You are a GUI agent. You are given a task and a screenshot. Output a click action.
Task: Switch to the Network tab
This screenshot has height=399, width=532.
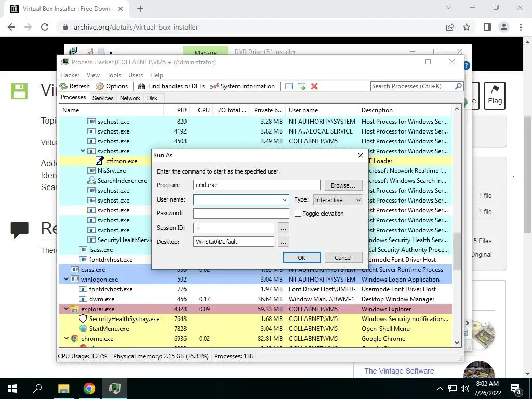(130, 98)
